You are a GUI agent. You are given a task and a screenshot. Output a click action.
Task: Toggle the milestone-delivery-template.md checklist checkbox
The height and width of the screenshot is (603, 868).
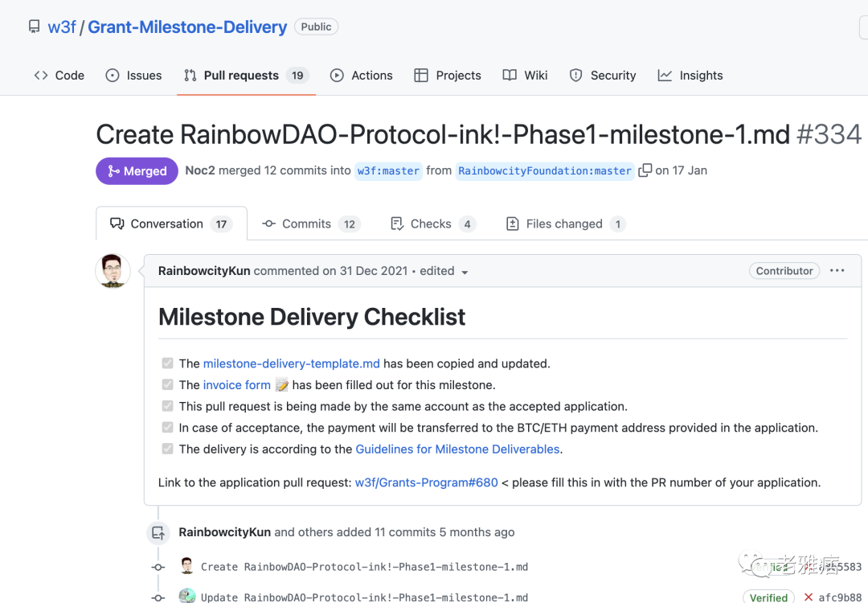click(x=167, y=363)
